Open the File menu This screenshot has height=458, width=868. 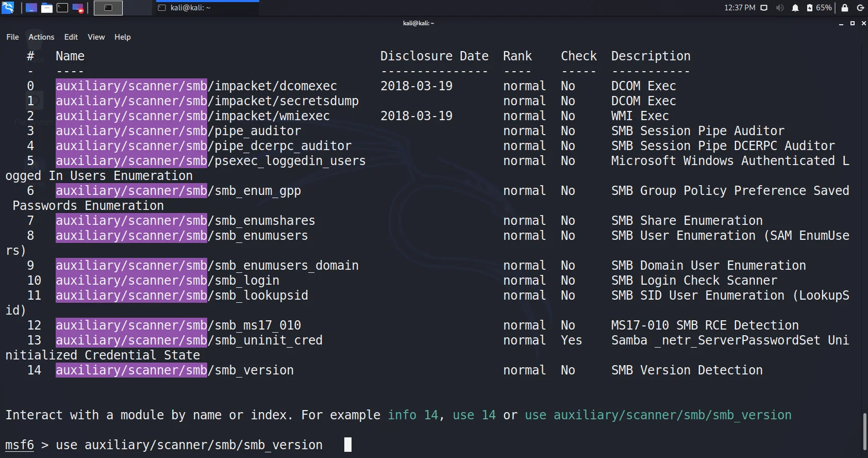coord(12,37)
